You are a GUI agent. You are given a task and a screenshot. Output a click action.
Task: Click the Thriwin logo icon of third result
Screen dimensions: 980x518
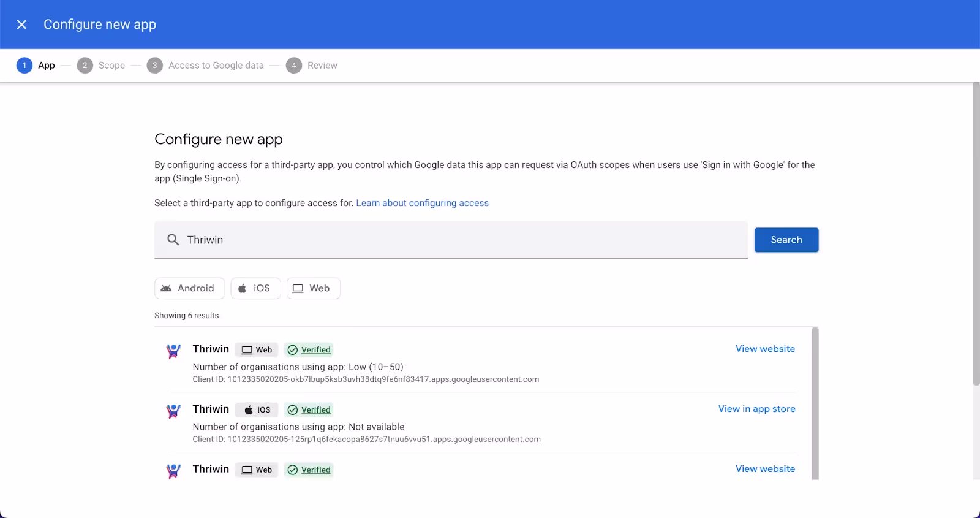pos(173,471)
